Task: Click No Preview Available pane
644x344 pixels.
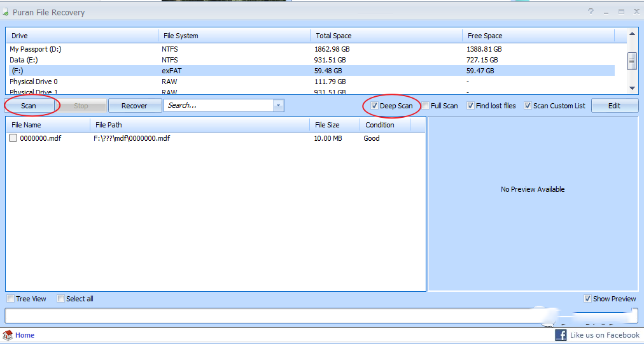Action: tap(533, 204)
